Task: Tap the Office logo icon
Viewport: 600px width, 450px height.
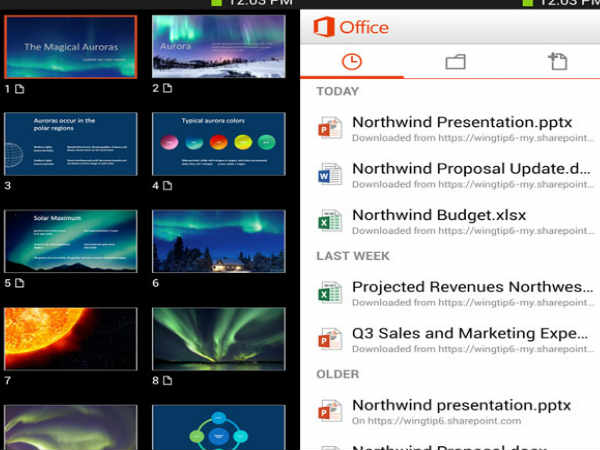Action: [x=324, y=27]
